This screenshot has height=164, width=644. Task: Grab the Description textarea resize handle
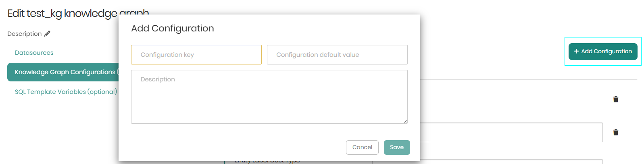coord(405,121)
